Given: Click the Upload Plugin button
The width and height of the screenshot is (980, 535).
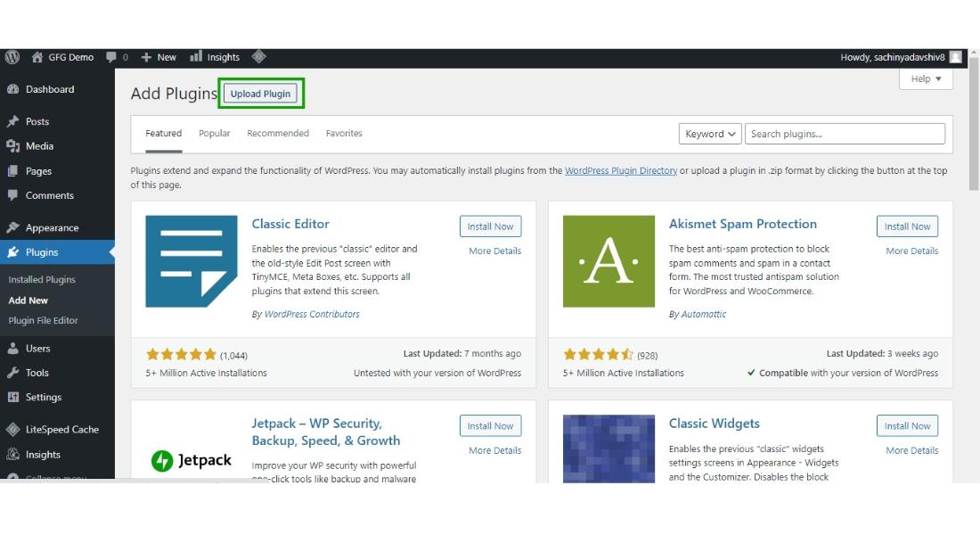Looking at the screenshot, I should coord(260,94).
